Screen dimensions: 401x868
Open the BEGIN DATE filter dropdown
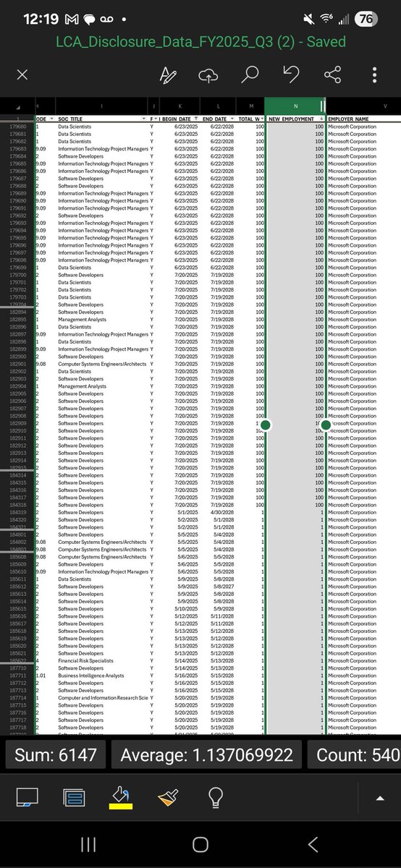195,119
